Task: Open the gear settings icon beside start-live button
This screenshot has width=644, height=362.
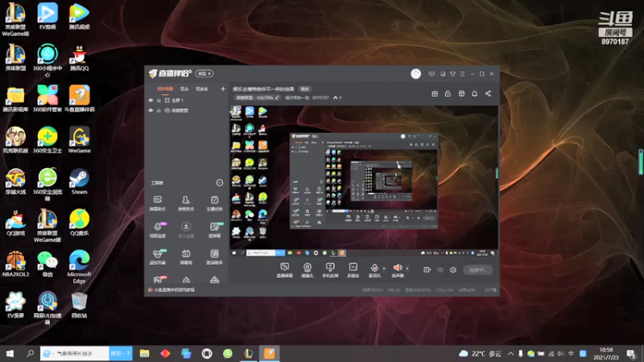Action: 453,269
